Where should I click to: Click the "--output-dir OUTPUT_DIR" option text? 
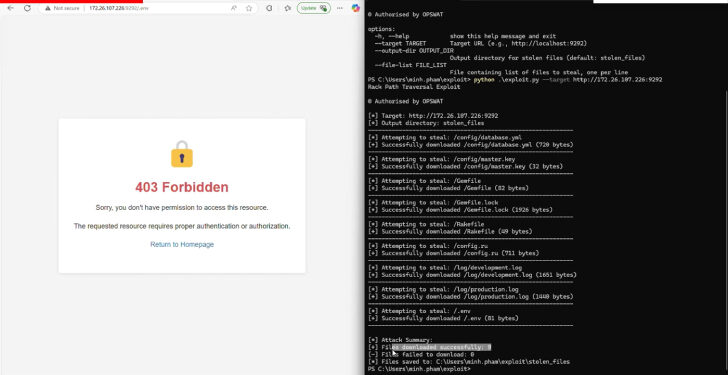[414, 51]
